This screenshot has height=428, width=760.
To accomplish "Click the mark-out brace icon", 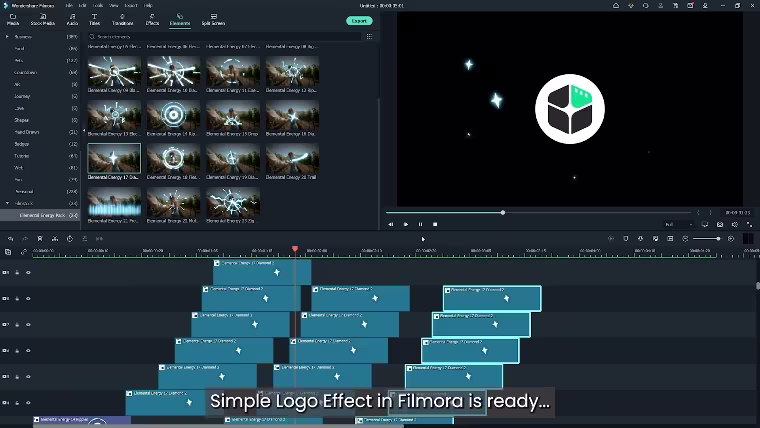I will pos(711,212).
